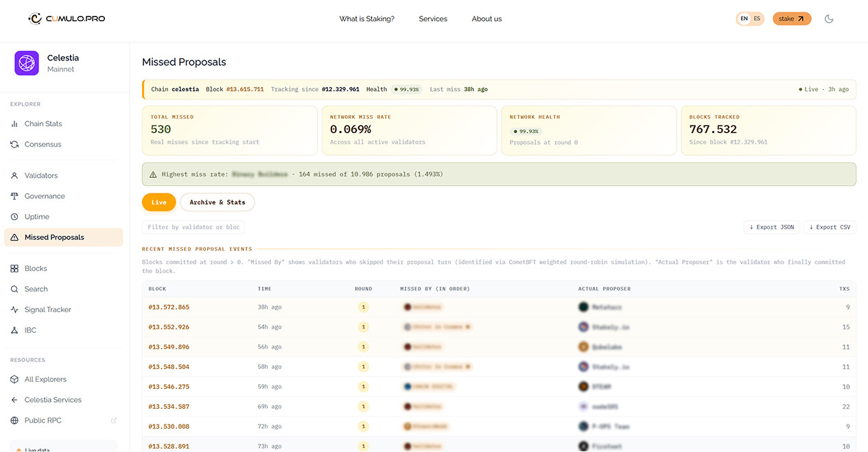
Task: Click Celestia network logo
Action: tap(27, 63)
